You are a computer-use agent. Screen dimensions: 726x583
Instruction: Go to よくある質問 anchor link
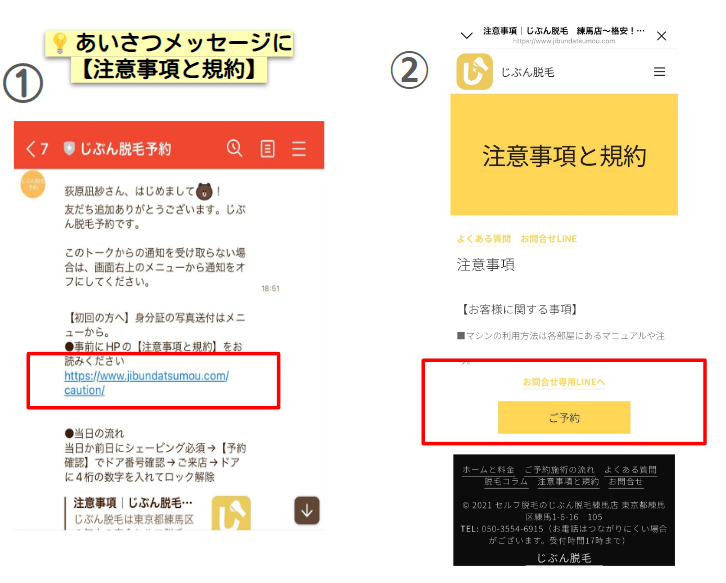coord(483,239)
